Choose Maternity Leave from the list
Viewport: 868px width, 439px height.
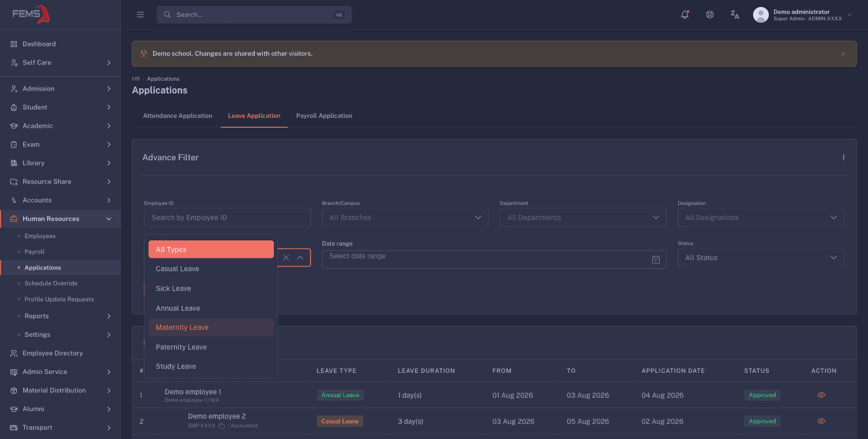click(211, 328)
